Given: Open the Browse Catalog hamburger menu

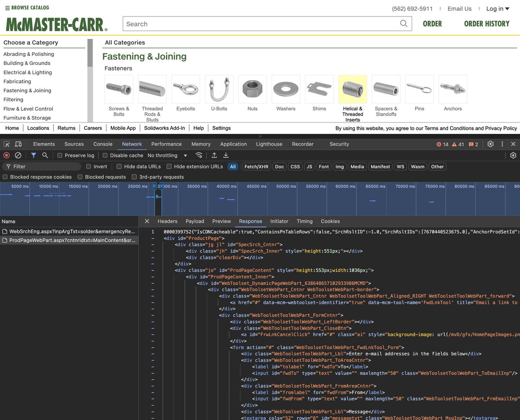Looking at the screenshot, I should (x=27, y=8).
